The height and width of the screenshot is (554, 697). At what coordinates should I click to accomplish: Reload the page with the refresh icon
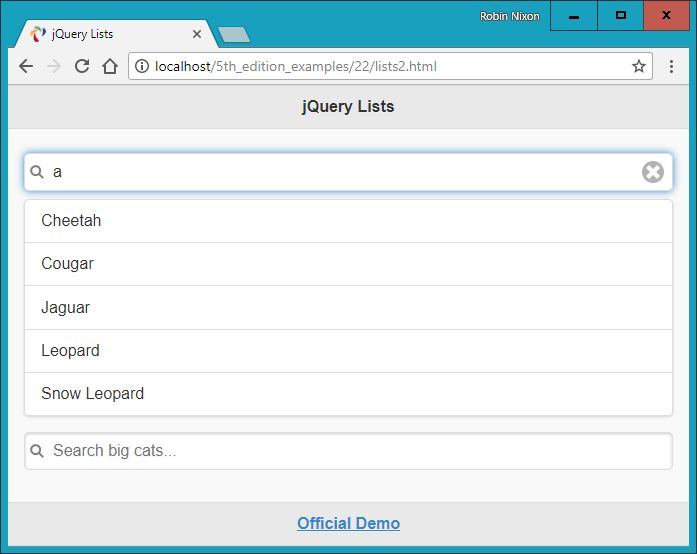82,66
